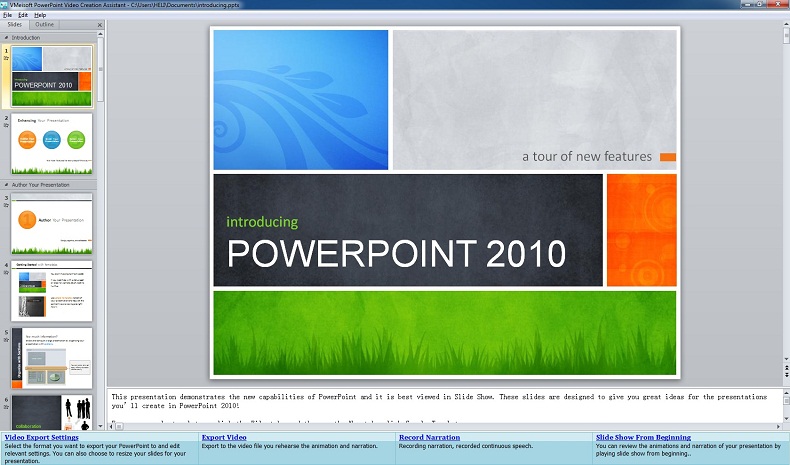This screenshot has width=790, height=465.
Task: Click the animation star icon under slide 2
Action: 6,125
